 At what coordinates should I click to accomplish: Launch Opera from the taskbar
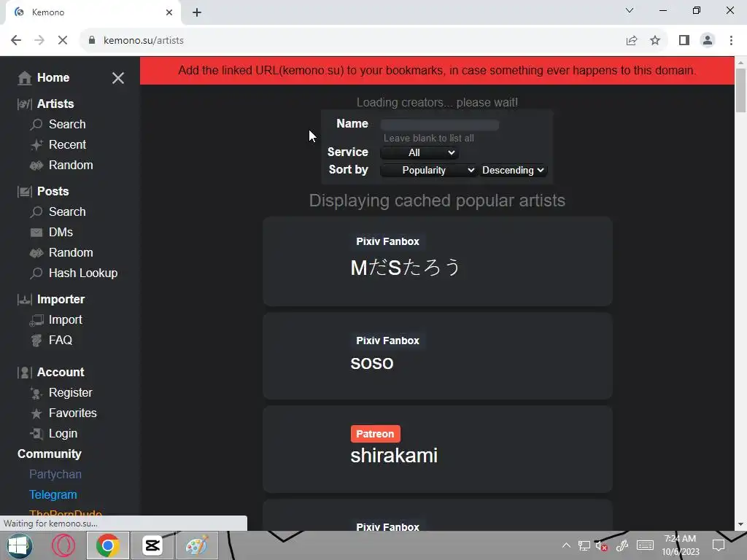pyautogui.click(x=63, y=545)
